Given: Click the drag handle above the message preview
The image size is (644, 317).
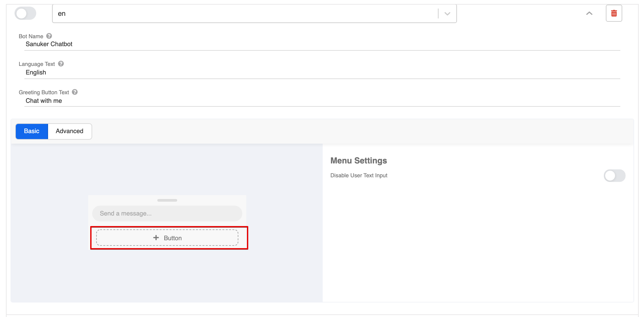Looking at the screenshot, I should (x=167, y=200).
